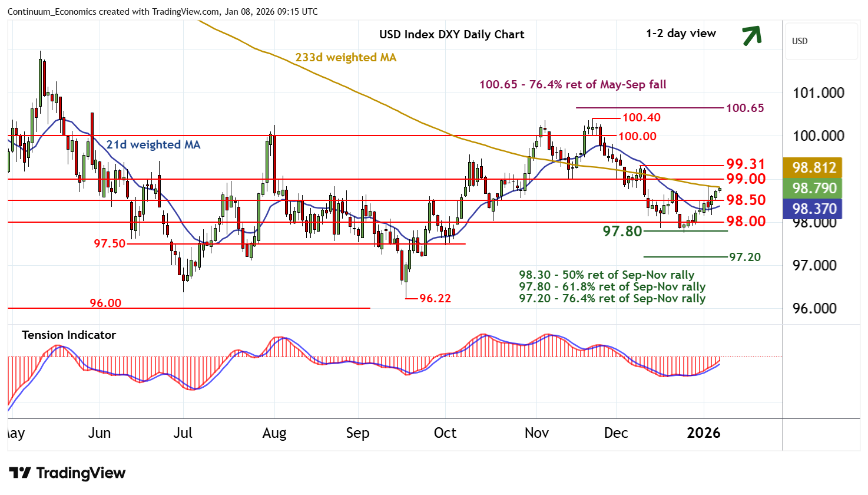The image size is (868, 495).
Task: Click the gold 98.812 price tag
Action: [814, 167]
